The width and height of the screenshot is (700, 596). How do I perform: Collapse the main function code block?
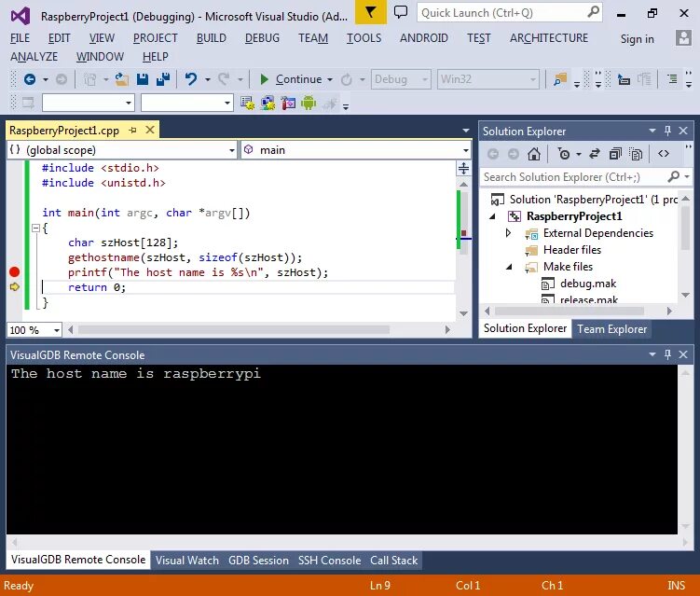pos(35,229)
